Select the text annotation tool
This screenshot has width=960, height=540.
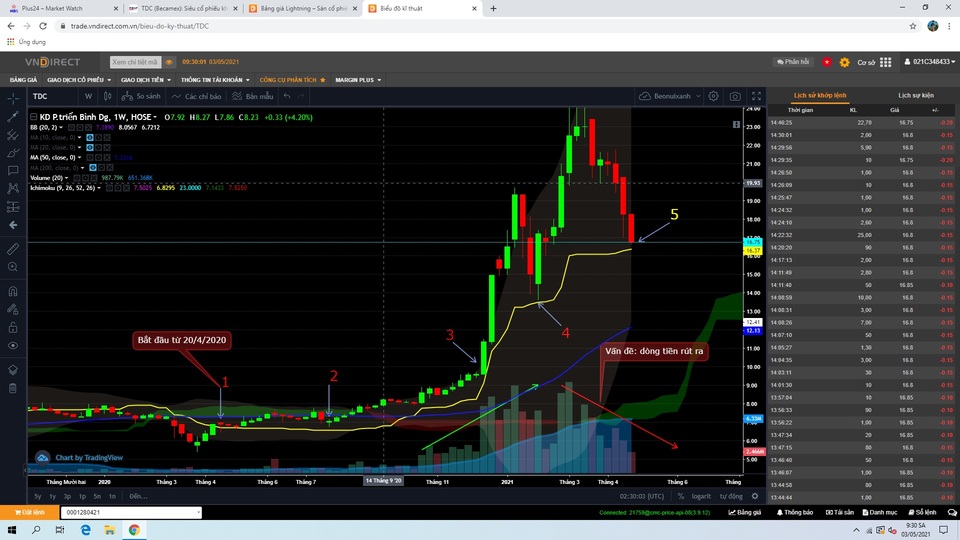(13, 170)
